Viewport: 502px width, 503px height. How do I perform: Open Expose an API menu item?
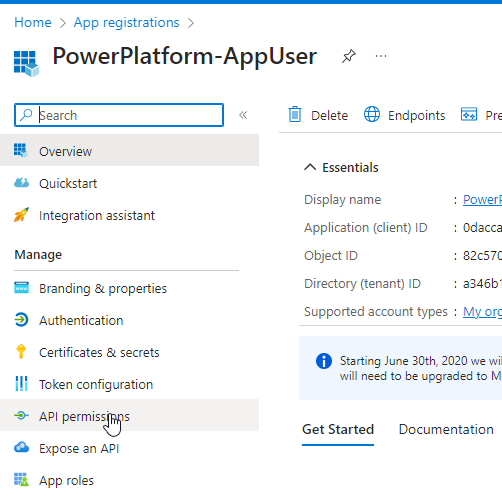pos(129,448)
